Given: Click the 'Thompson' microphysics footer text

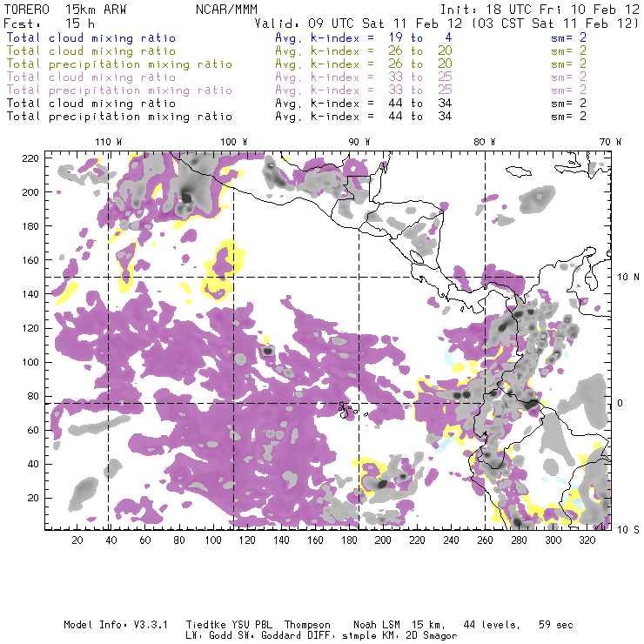Looking at the screenshot, I should coord(307,625).
